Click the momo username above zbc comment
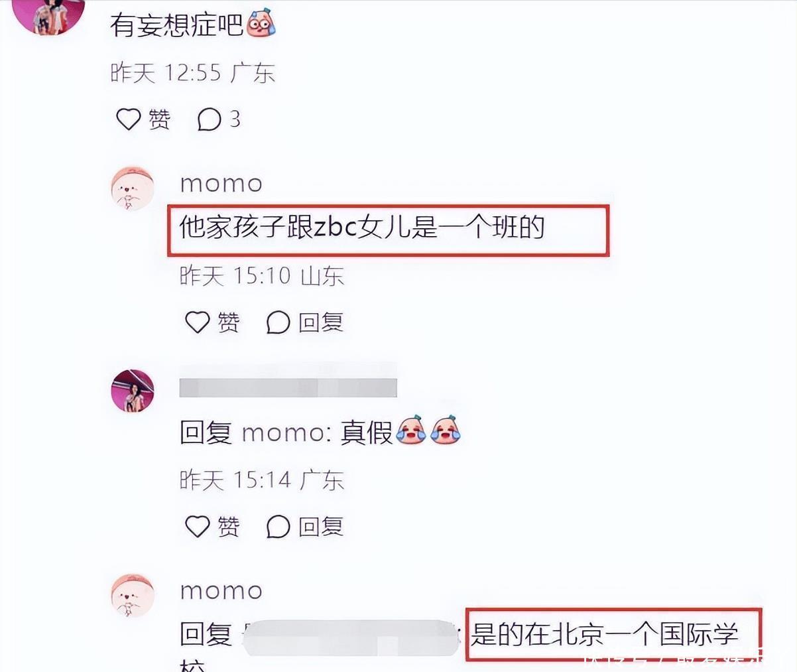This screenshot has height=672, width=797. [221, 184]
